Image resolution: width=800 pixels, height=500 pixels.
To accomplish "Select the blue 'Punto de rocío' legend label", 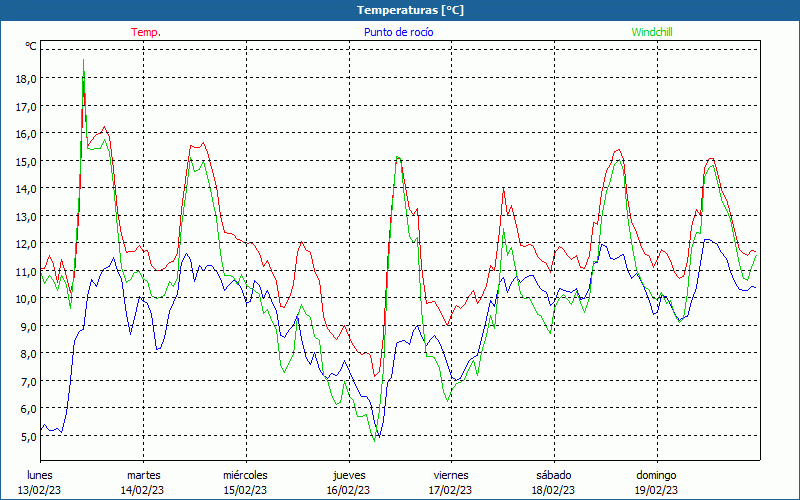I will [x=398, y=32].
